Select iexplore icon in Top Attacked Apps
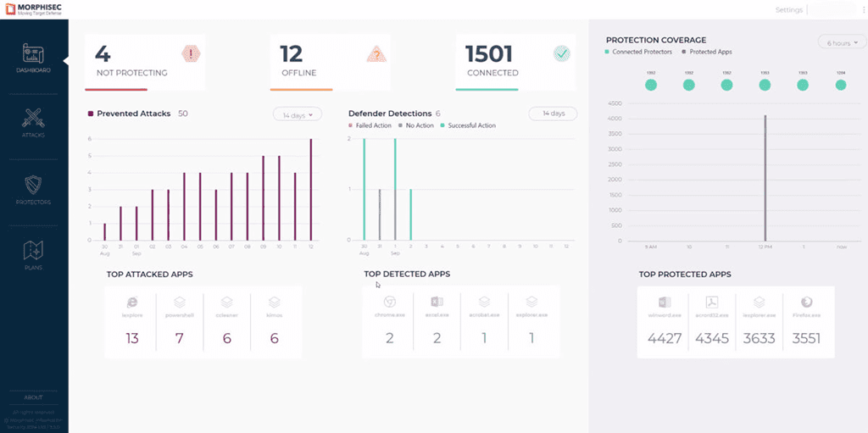Viewport: 868px width, 433px height. pyautogui.click(x=132, y=303)
